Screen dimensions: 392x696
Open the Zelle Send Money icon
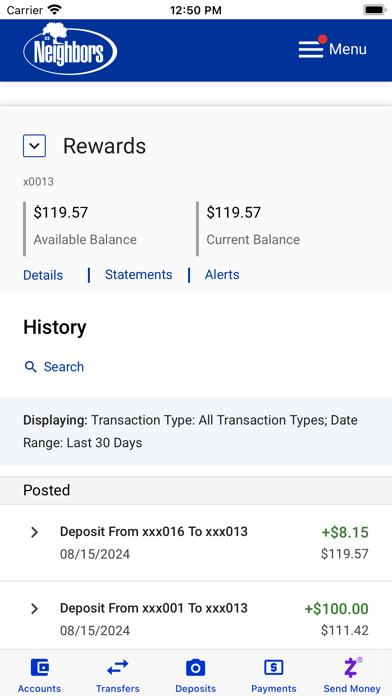(352, 667)
